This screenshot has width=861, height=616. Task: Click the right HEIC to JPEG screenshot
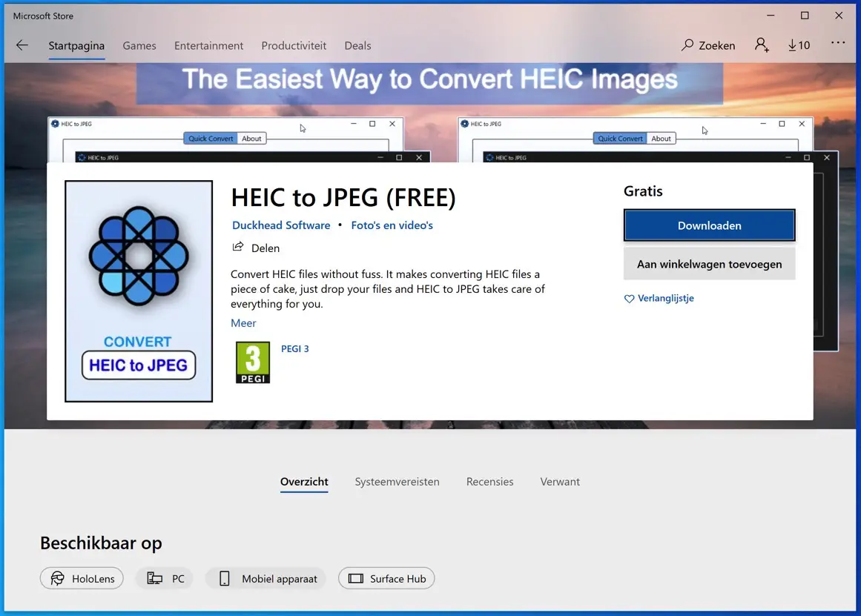click(648, 139)
